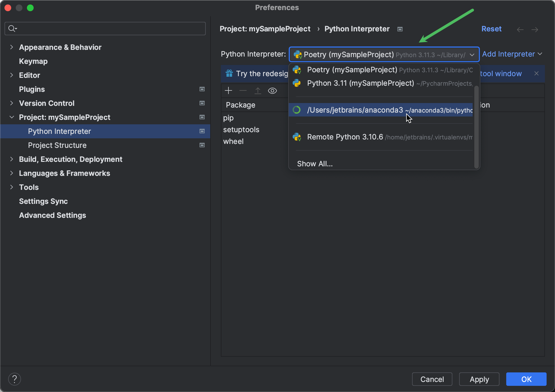Collapse the Project: mySampleProject section

pos(11,117)
